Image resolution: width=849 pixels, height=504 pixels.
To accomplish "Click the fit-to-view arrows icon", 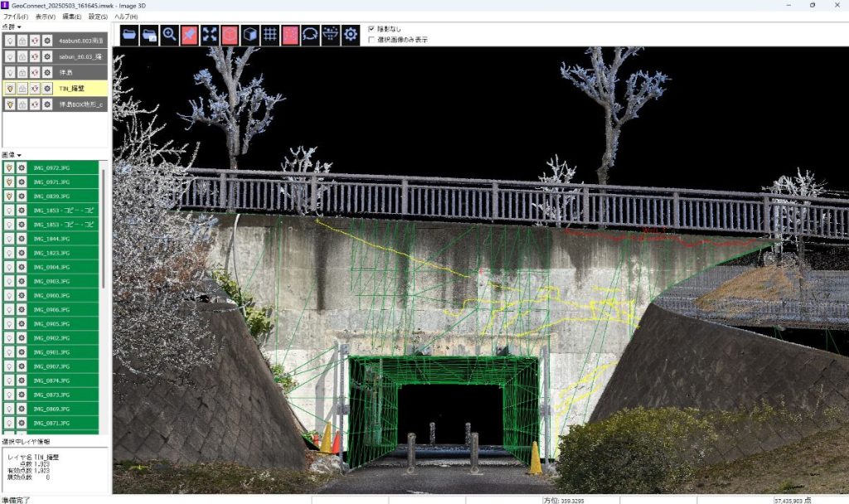I will point(209,35).
